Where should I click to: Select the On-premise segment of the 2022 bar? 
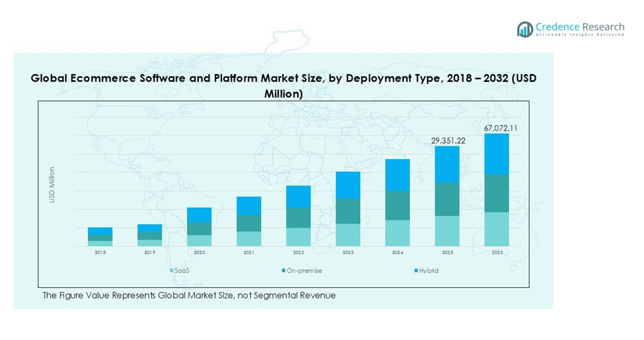tap(298, 218)
